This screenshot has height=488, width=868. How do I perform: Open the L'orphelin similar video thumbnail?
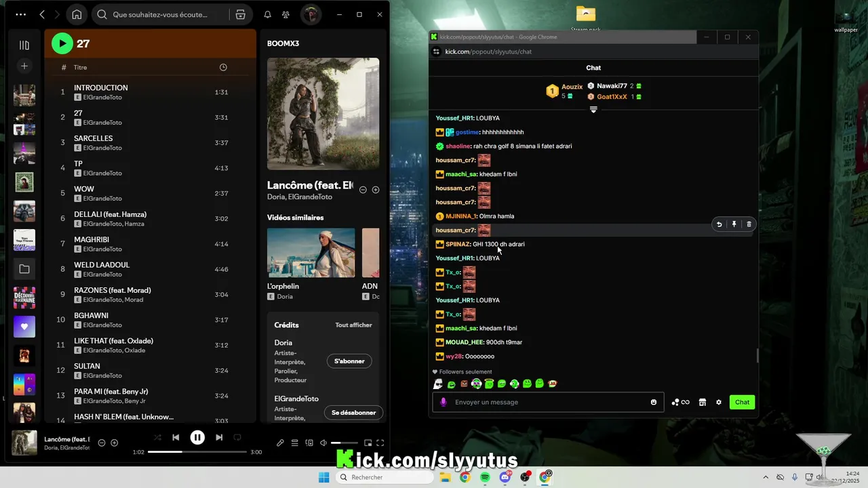coord(311,252)
